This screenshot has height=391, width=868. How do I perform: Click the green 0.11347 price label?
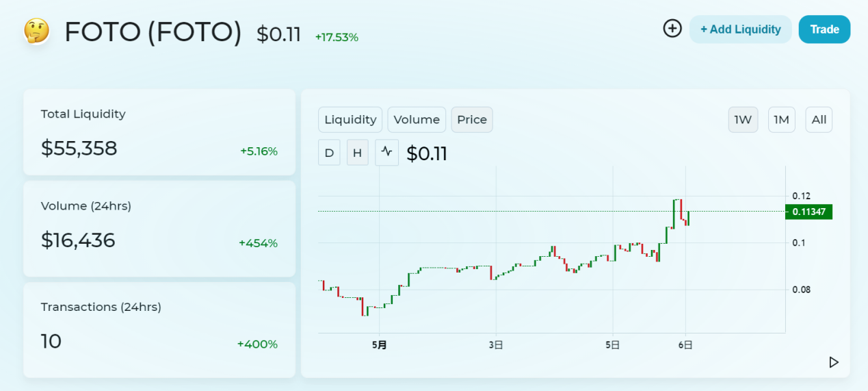(x=808, y=212)
